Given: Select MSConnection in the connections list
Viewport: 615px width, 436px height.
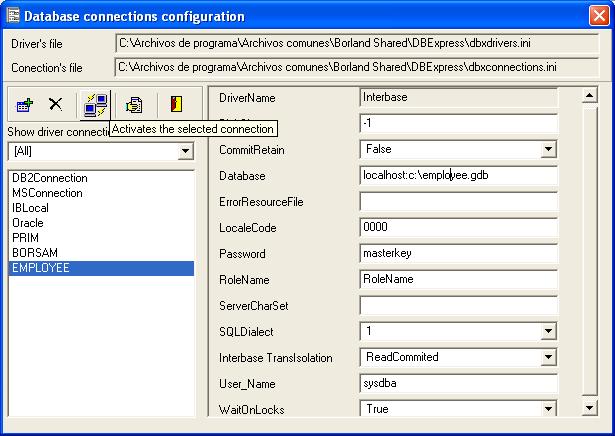Looking at the screenshot, I should [x=101, y=193].
